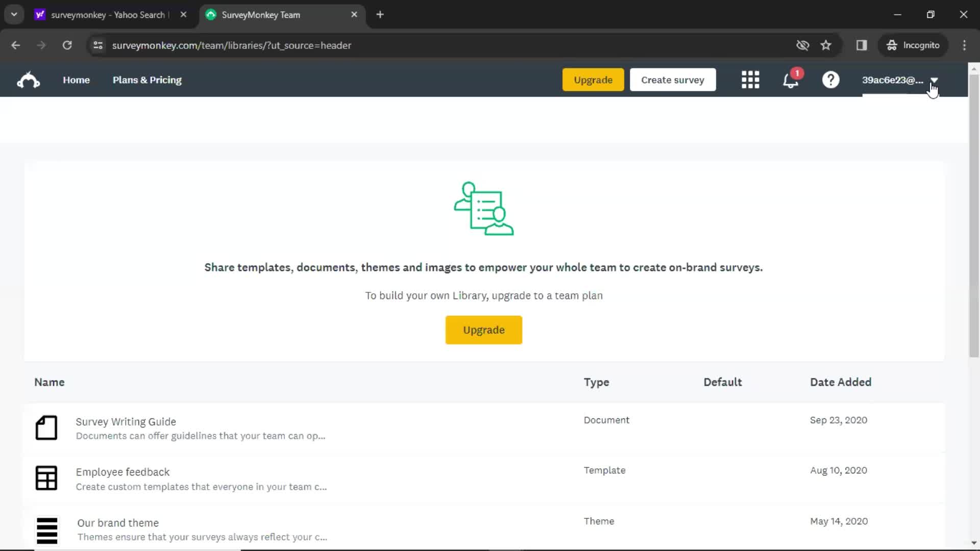
Task: Close the Yahoo Search tab
Action: (183, 15)
